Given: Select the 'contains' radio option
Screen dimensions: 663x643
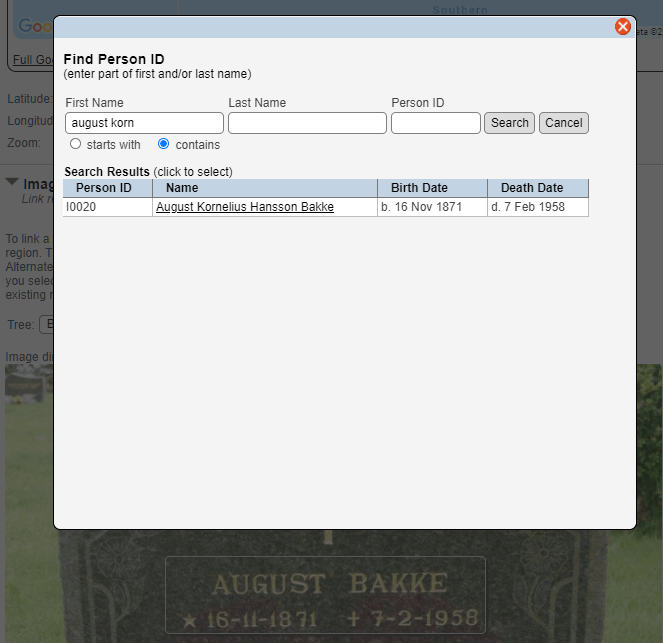Looking at the screenshot, I should click(x=164, y=144).
